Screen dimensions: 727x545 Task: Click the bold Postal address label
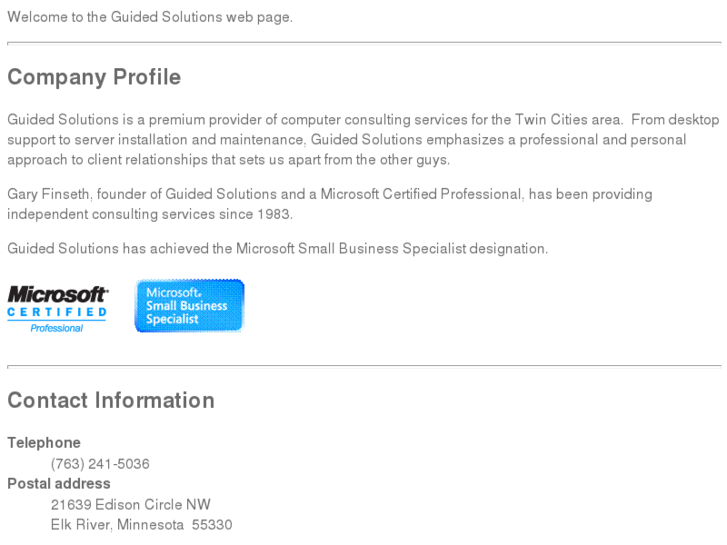[x=59, y=484]
